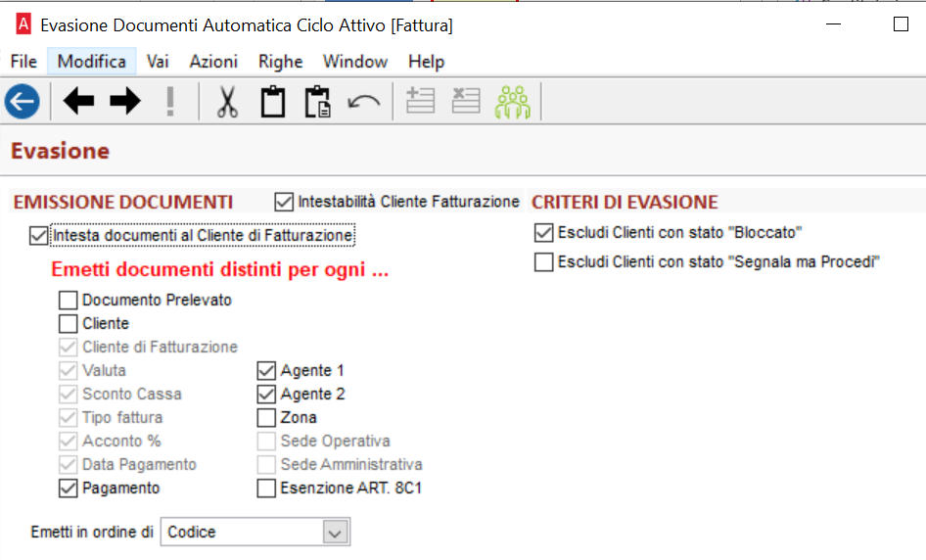The height and width of the screenshot is (560, 926).
Task: Maximize the Evasione Documenti window
Action: pos(901,24)
